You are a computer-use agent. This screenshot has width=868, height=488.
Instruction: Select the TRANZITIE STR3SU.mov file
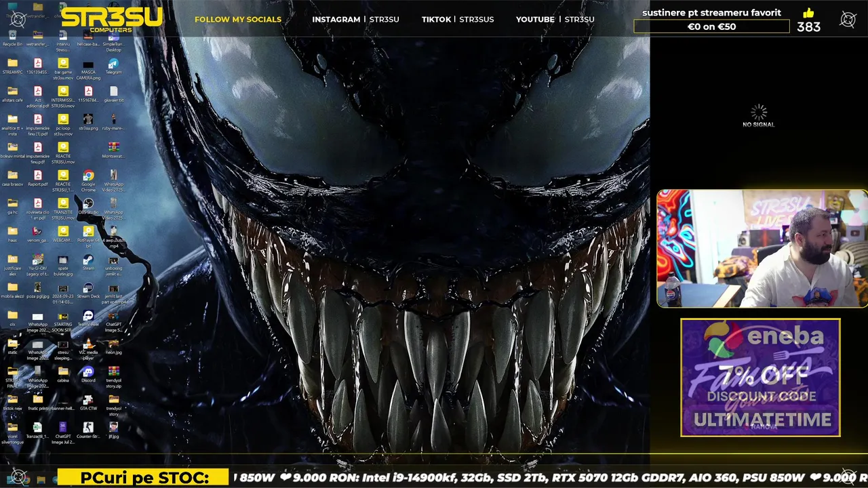click(63, 209)
